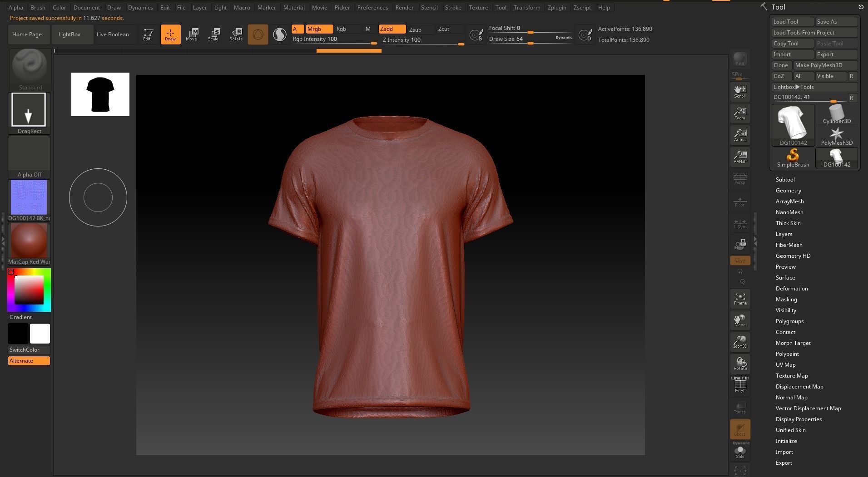The image size is (868, 477).
Task: Pick the SimpleBrush tool
Action: point(793,158)
